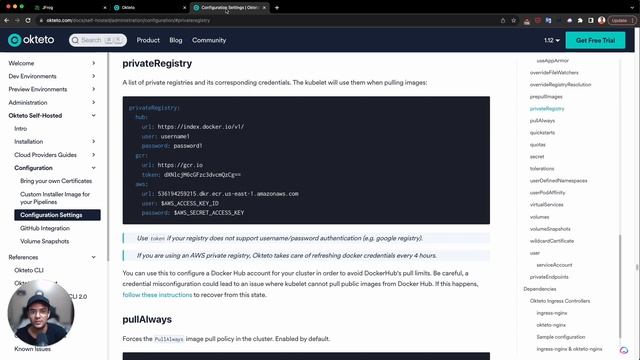Click the magnifier icon in the search box
This screenshot has width=640, height=360.
pyautogui.click(x=75, y=40)
